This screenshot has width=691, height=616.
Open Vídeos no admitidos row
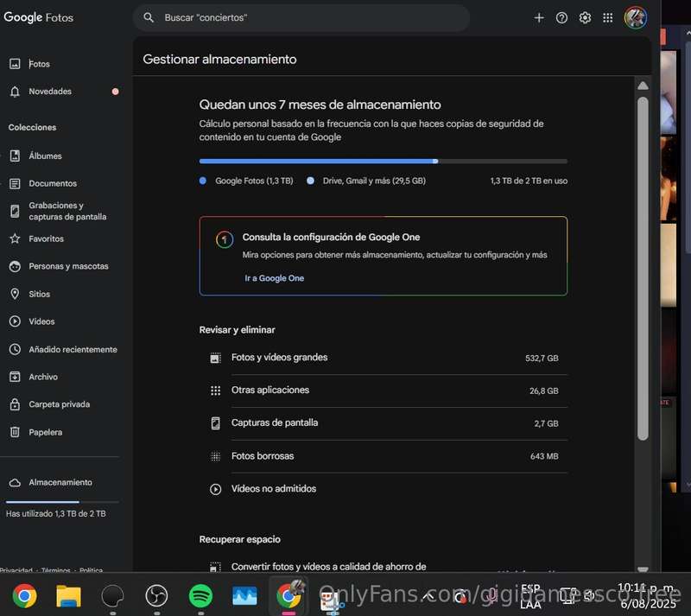pyautogui.click(x=384, y=489)
